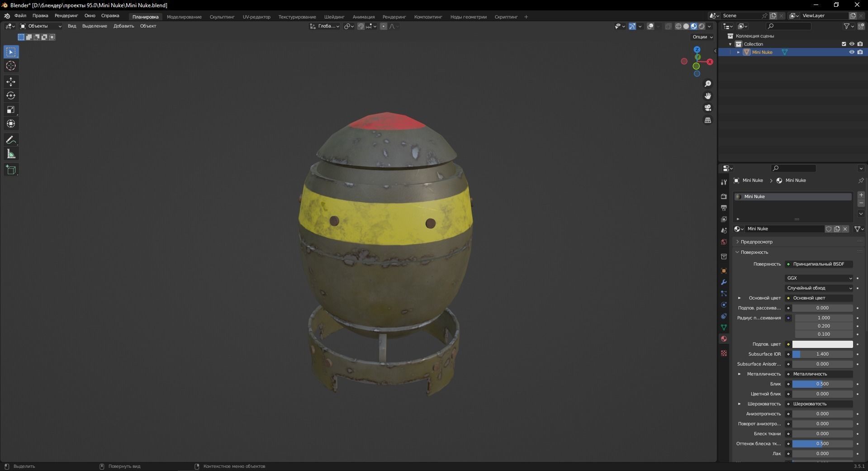Unlink material with the X button
This screenshot has height=471, width=868.
pos(845,229)
